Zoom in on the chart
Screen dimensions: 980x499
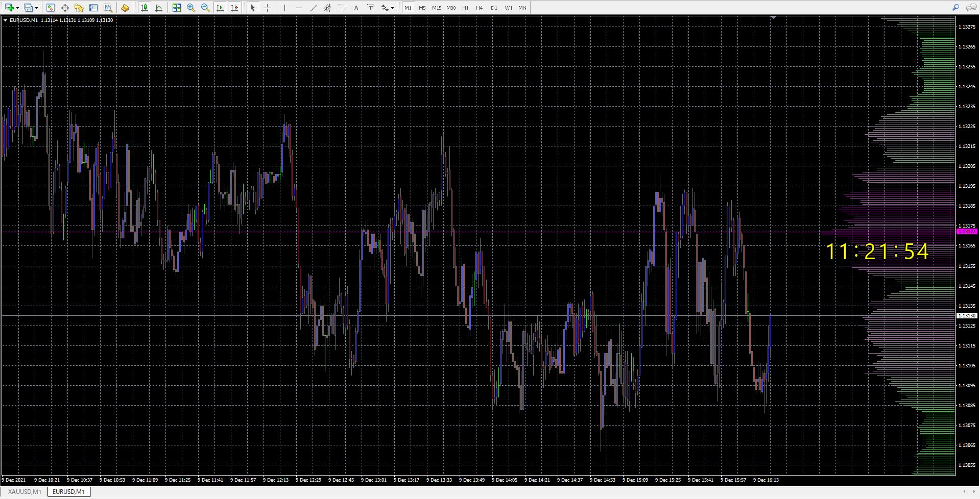click(191, 8)
